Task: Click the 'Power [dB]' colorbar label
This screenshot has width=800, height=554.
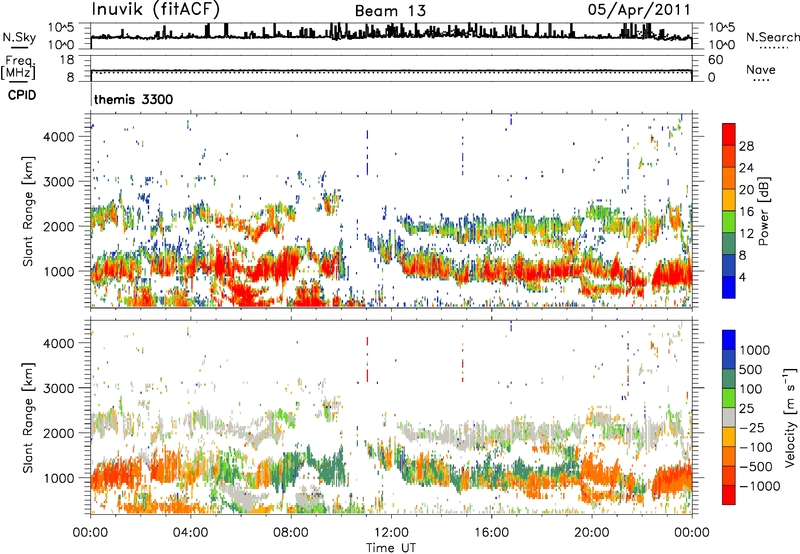Action: pyautogui.click(x=764, y=211)
